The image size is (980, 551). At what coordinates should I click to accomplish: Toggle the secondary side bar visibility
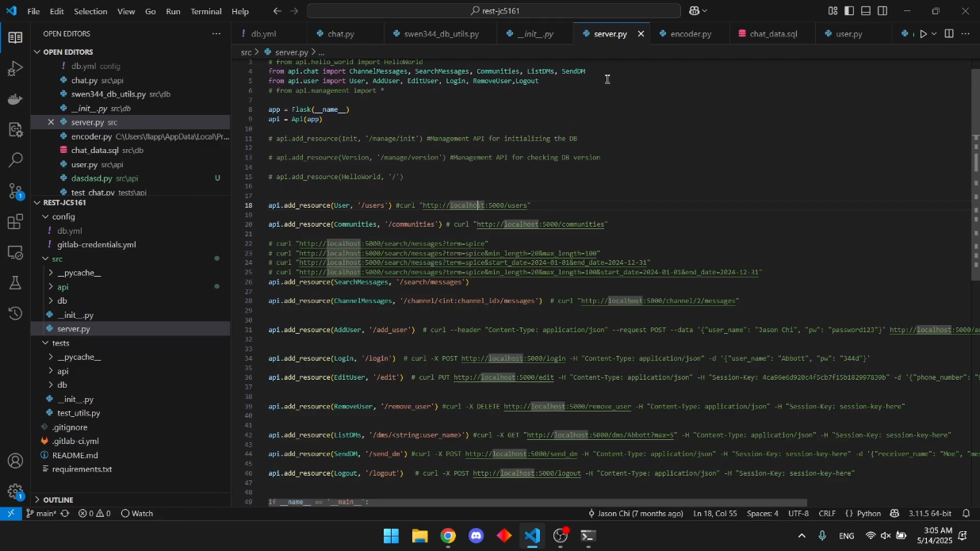[x=883, y=11]
